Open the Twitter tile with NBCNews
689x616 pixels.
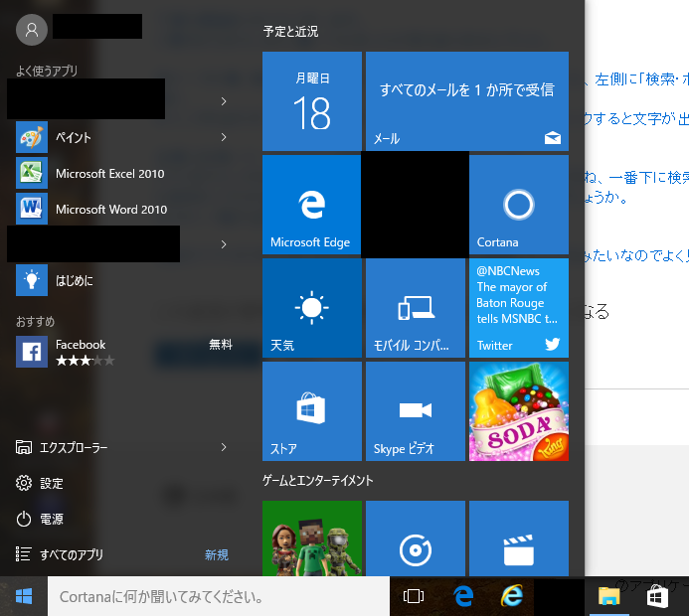519,308
